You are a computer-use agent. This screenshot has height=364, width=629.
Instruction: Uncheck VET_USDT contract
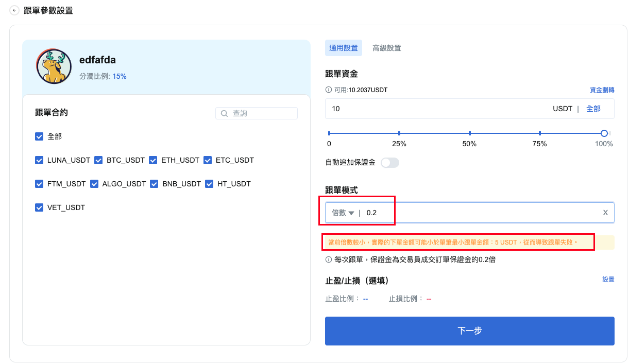39,207
